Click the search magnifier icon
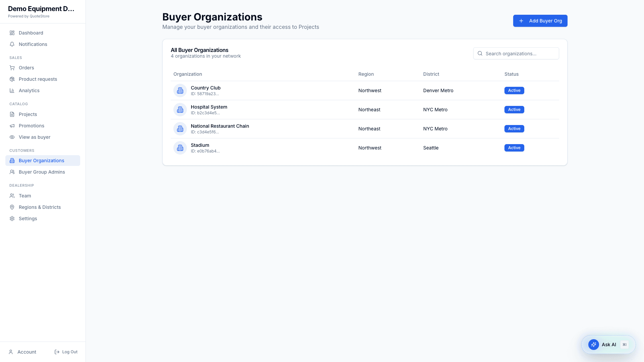 [x=480, y=53]
